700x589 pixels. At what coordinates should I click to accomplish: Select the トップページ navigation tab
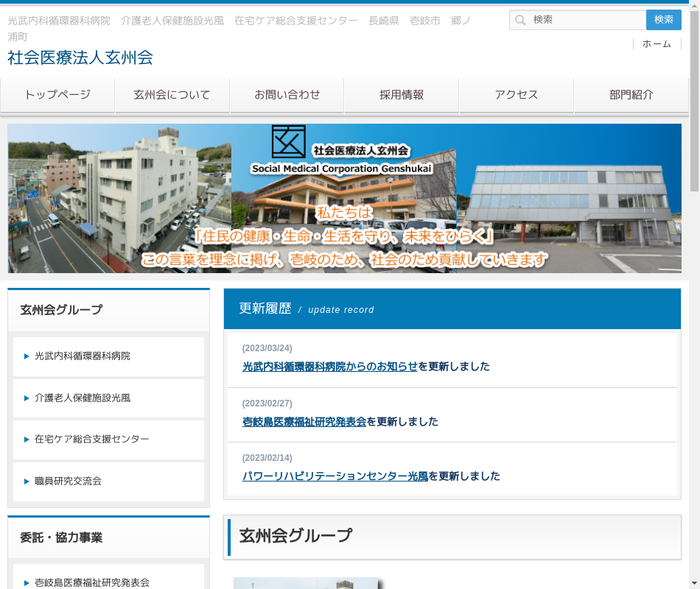click(x=57, y=95)
